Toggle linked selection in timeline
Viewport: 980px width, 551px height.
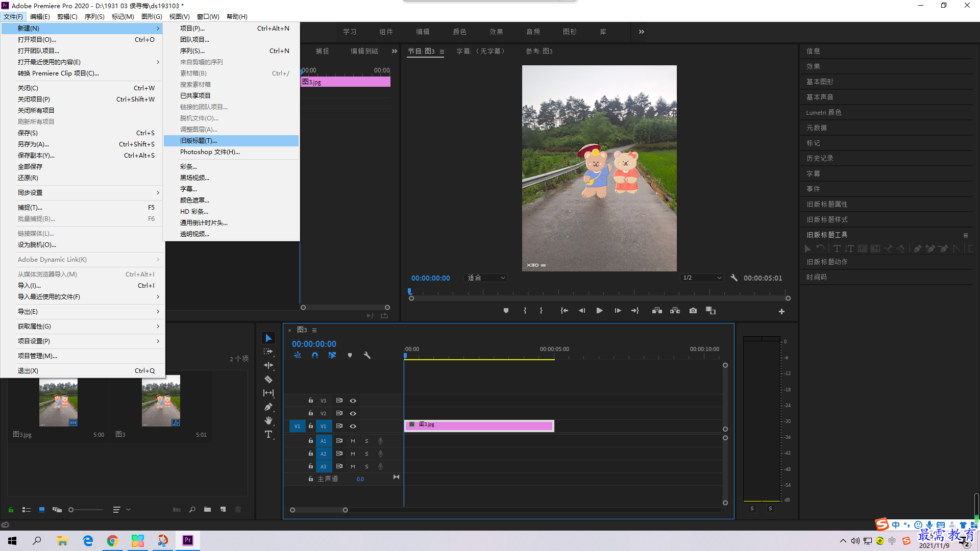tap(332, 355)
